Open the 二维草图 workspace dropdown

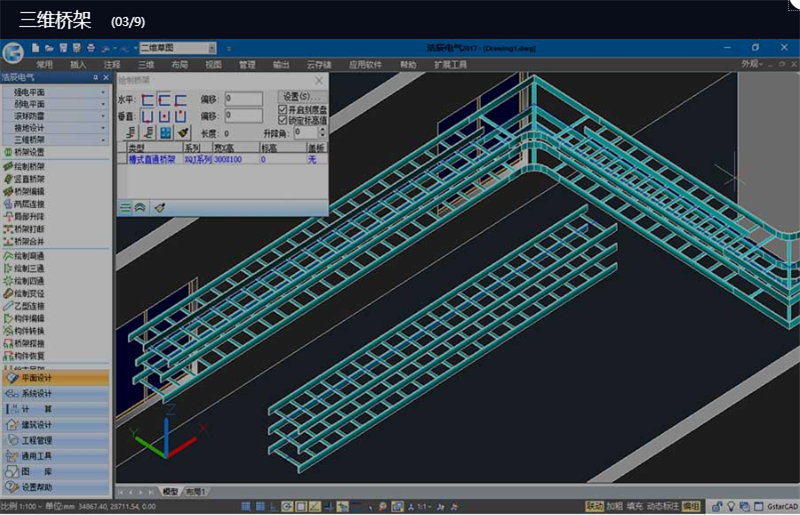tap(178, 47)
